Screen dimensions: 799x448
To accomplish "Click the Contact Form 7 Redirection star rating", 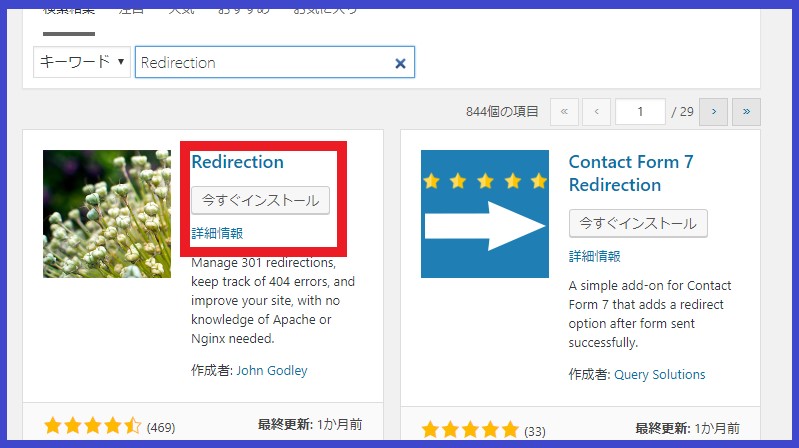I will tap(470, 430).
